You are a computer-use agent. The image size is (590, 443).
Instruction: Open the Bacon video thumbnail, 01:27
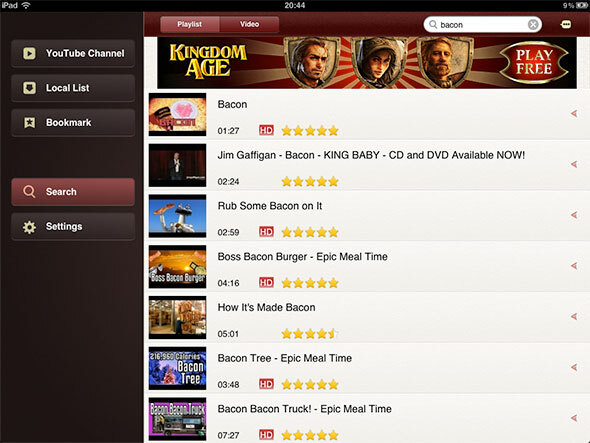177,114
